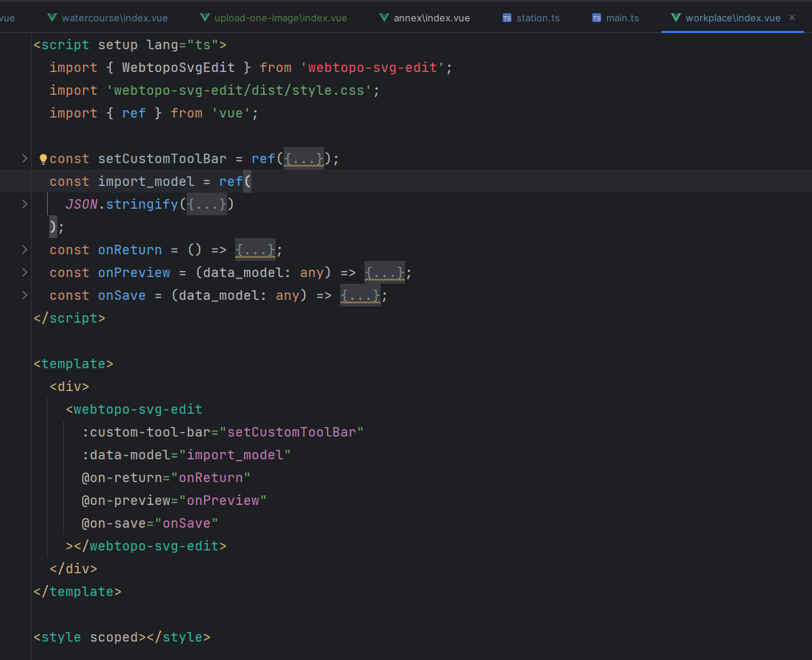Expand the onPreview function fold arrow
This screenshot has height=660, width=812.
tap(24, 273)
